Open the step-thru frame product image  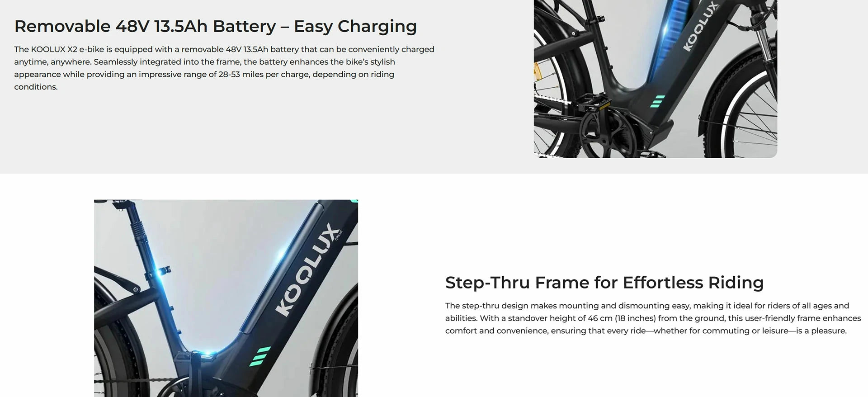226,298
